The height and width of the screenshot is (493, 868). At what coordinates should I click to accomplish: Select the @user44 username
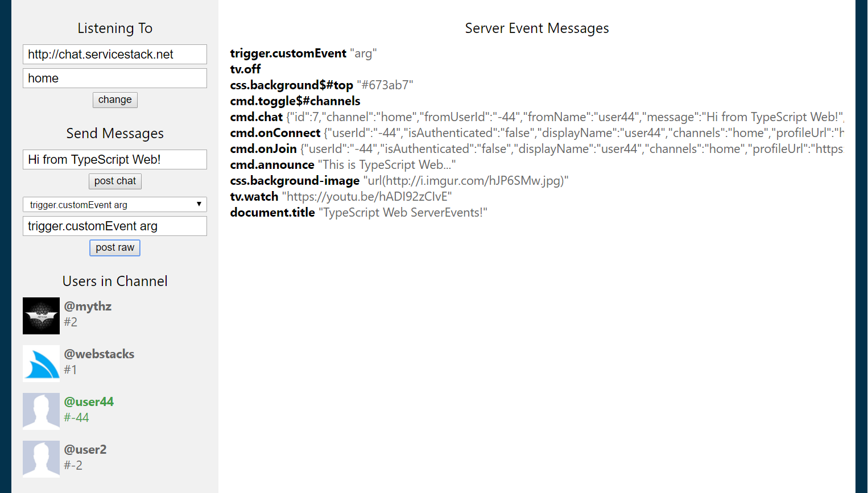tap(89, 402)
